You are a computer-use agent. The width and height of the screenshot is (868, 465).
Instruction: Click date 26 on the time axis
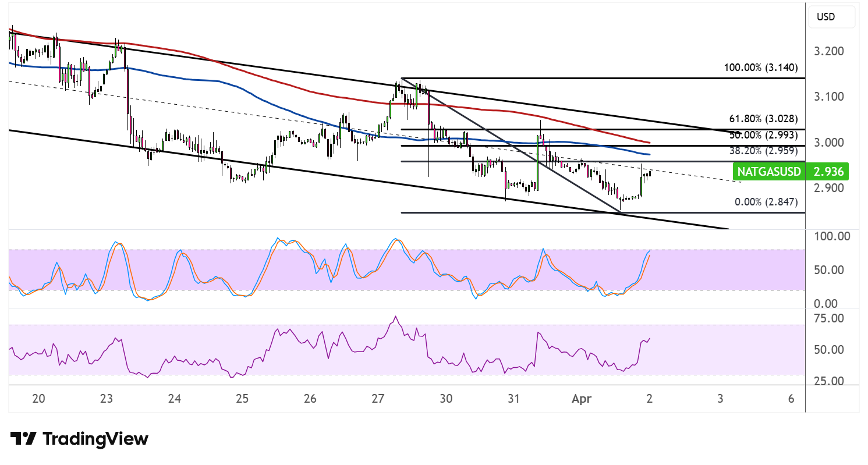[x=310, y=399]
